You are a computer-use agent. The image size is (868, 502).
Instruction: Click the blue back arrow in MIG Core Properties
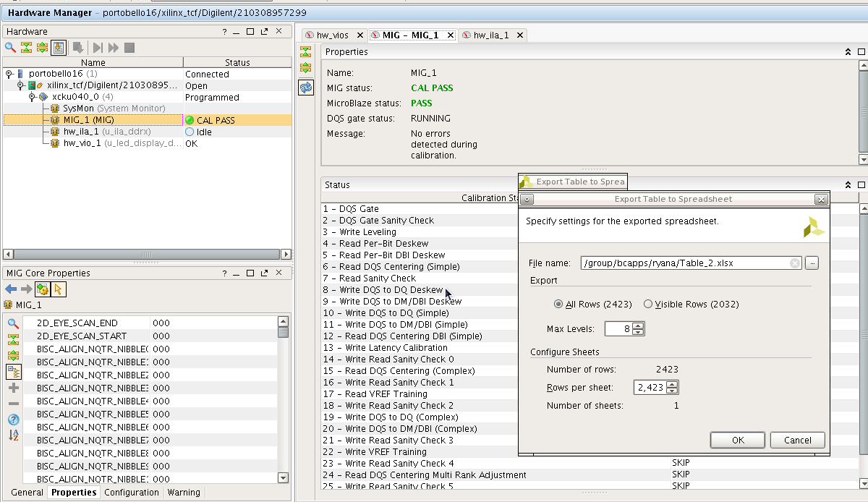(11, 289)
